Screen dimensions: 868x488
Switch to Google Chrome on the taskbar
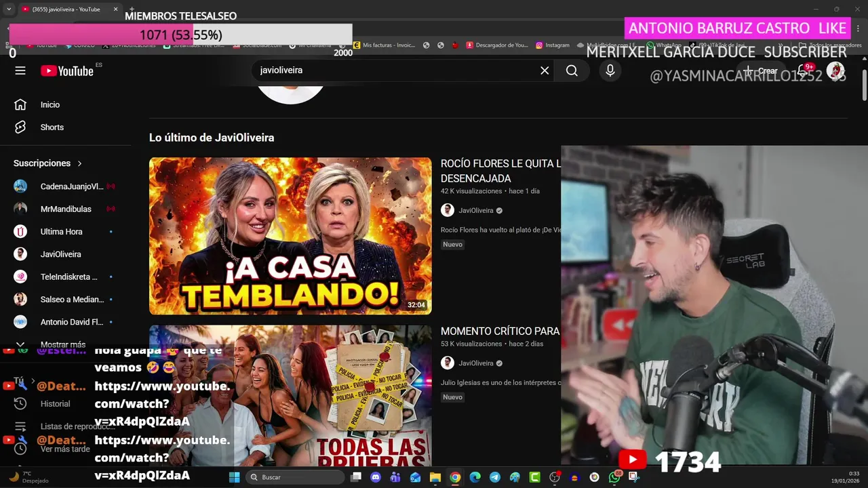point(455,477)
